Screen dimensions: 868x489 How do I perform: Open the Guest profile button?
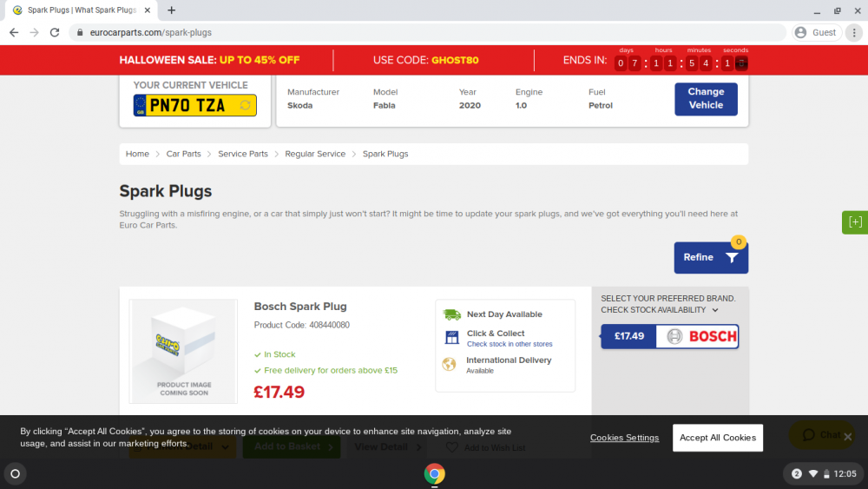[817, 33]
